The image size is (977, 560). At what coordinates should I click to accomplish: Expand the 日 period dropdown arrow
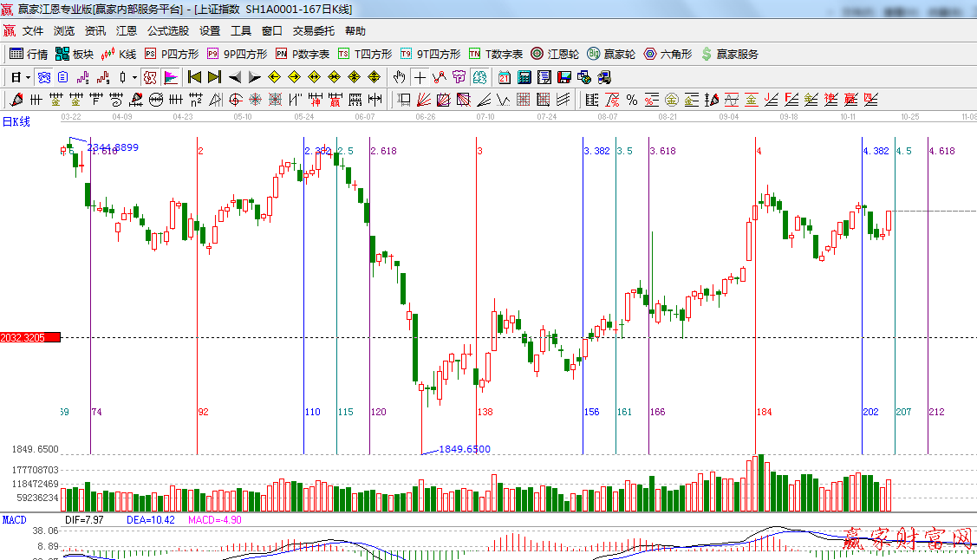click(27, 77)
